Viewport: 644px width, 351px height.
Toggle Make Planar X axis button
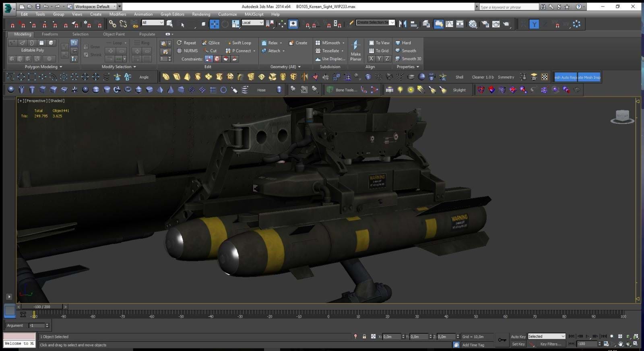[x=371, y=59]
